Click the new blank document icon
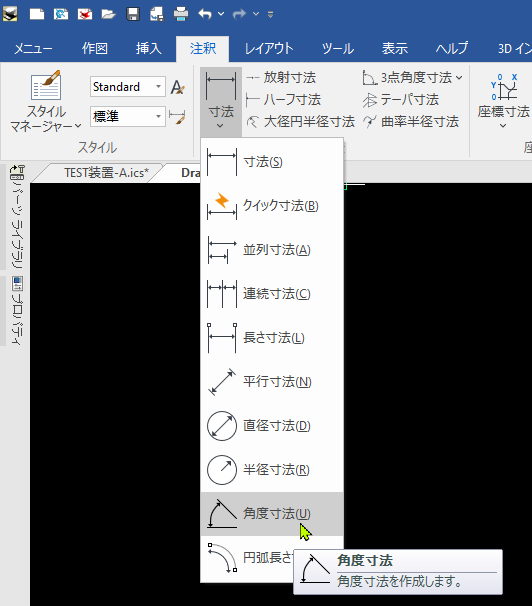Image resolution: width=532 pixels, height=606 pixels. pyautogui.click(x=37, y=14)
